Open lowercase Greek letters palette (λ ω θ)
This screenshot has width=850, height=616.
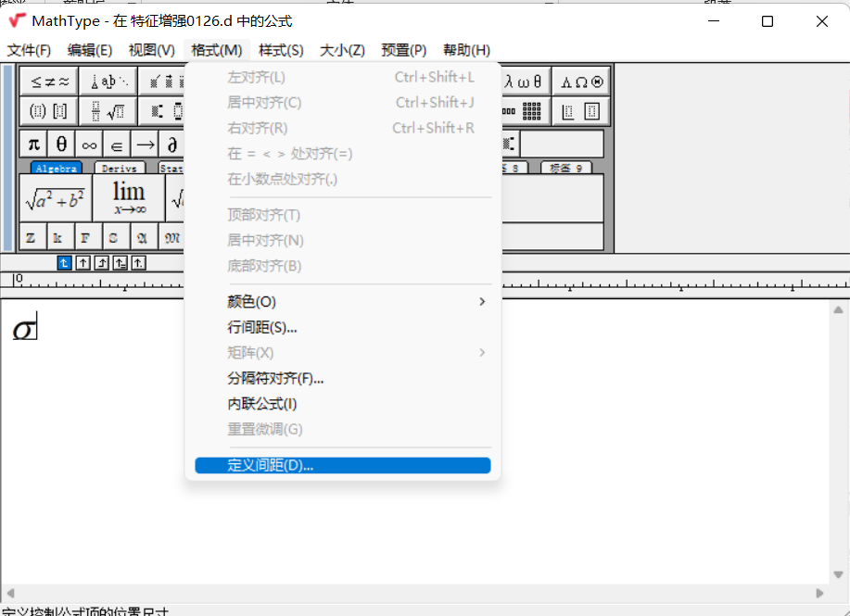click(526, 82)
